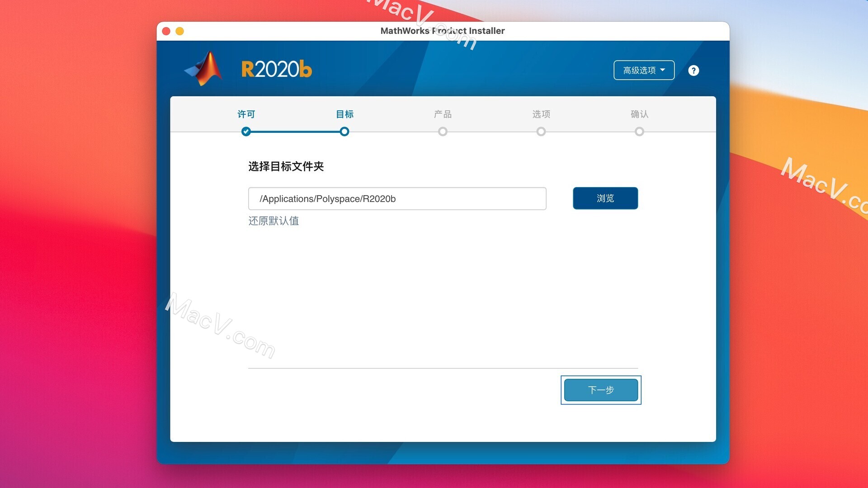Open the help question mark icon

tap(693, 70)
